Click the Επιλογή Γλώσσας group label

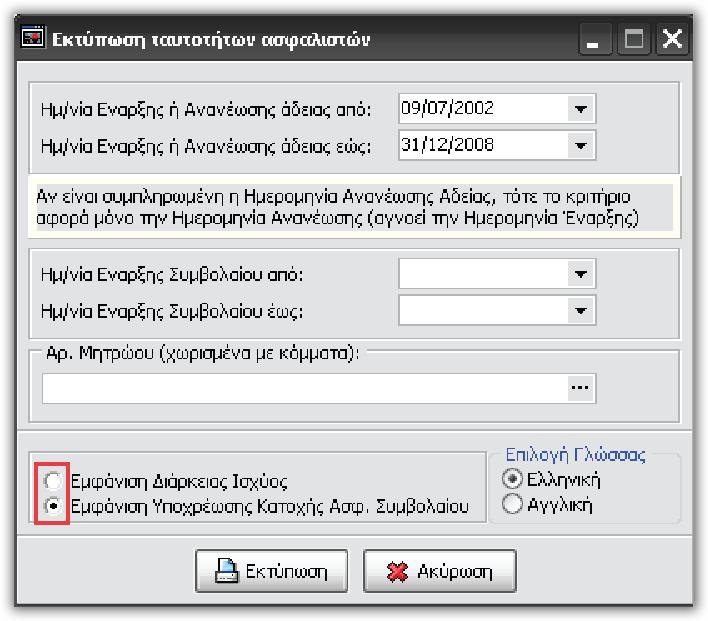coord(575,455)
